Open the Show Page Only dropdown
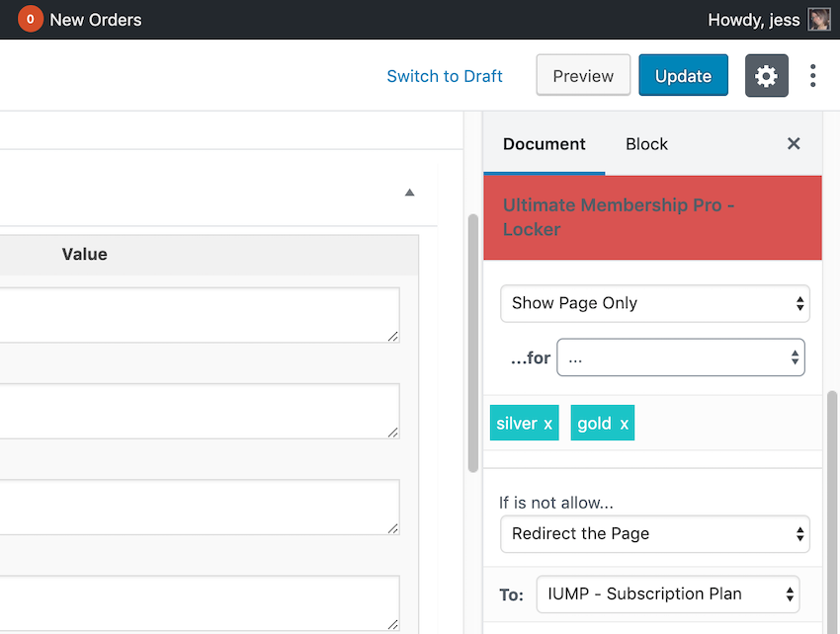Image resolution: width=840 pixels, height=634 pixels. tap(654, 303)
